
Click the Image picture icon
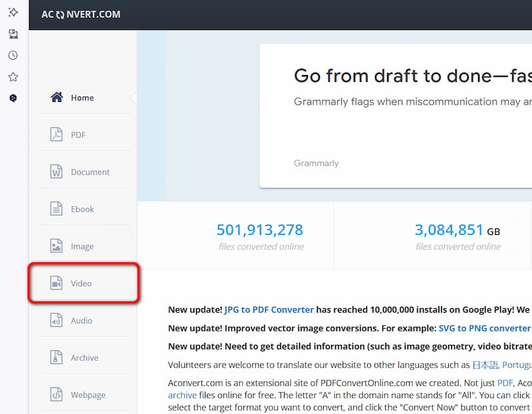pos(57,246)
